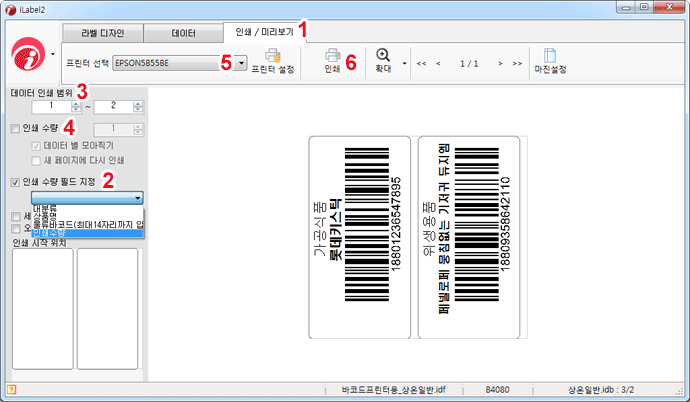Open the 프린터 선택 EPSON5B55BE dropdown
Viewport: 690px width, 402px height.
point(180,63)
